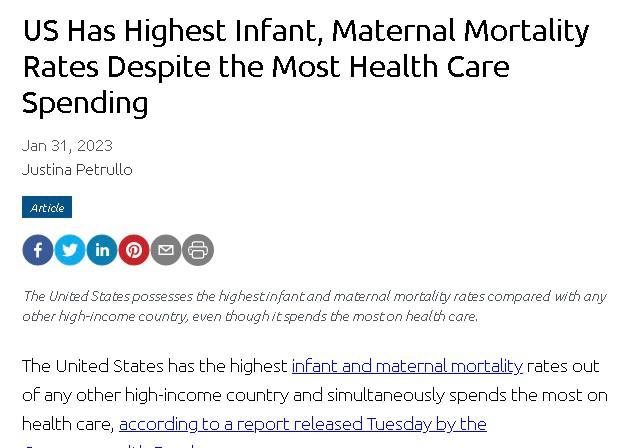Click 'health care,' before the report link

tap(68, 424)
